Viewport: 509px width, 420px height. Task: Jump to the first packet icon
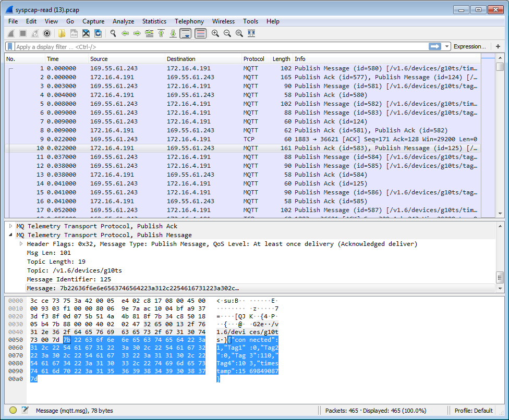tap(161, 33)
